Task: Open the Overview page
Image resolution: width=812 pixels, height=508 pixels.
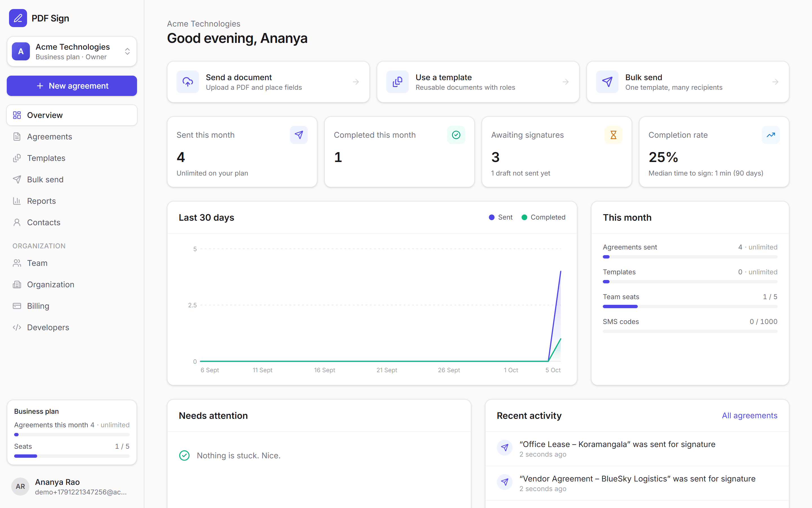Action: click(72, 115)
